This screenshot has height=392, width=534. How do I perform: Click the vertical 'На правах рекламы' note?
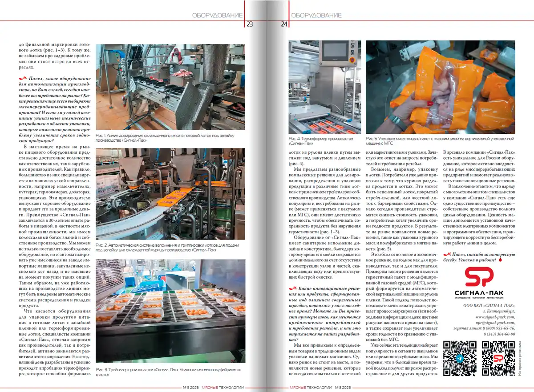pyautogui.click(x=519, y=358)
